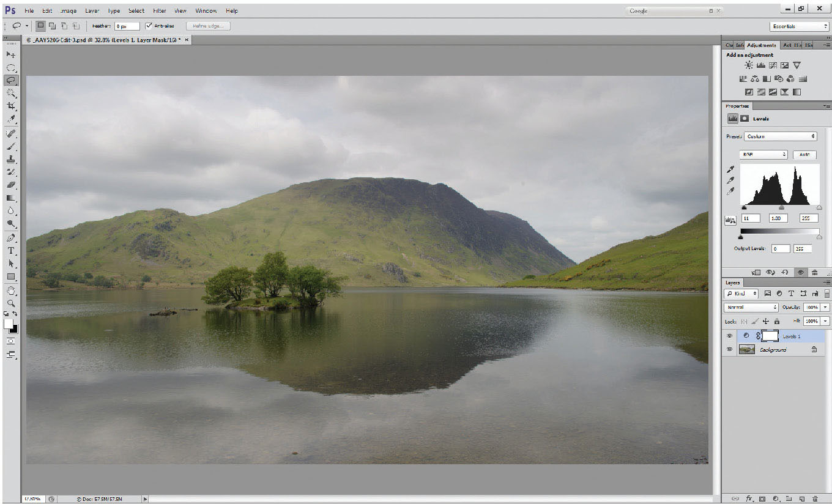Open the Essentials workspace dropdown
832x504 pixels.
click(800, 26)
